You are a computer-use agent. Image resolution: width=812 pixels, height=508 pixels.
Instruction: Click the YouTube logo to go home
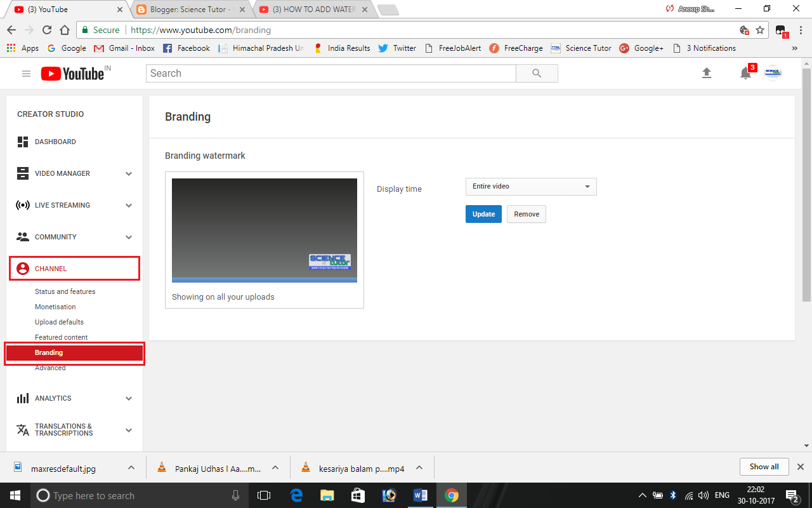tap(70, 73)
